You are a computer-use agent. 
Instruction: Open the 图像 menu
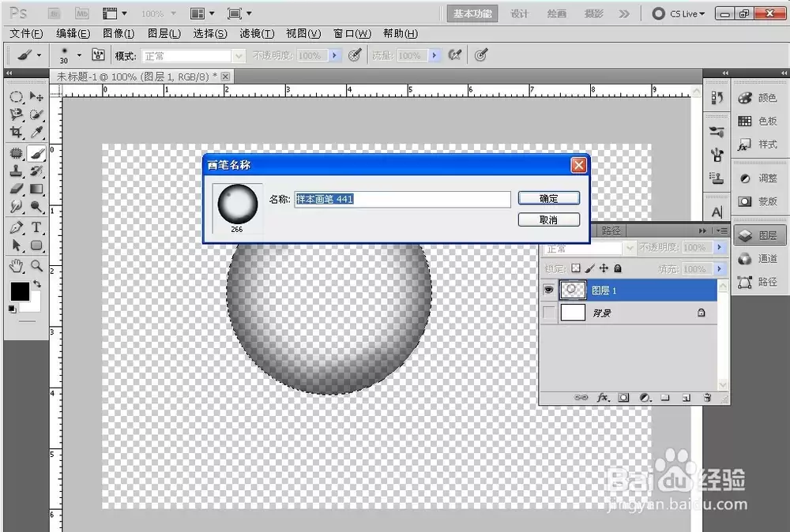click(x=118, y=34)
